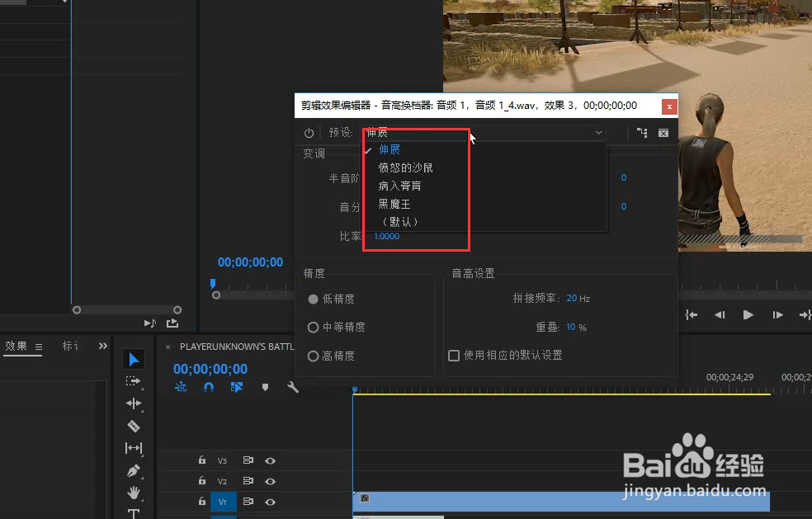The image size is (812, 519).
Task: Select the Ripple Edit tool
Action: (134, 403)
